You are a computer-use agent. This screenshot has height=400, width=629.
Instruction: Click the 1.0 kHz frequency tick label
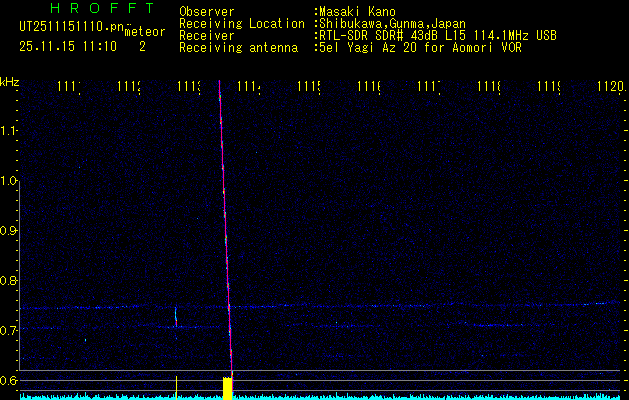pyautogui.click(x=10, y=180)
